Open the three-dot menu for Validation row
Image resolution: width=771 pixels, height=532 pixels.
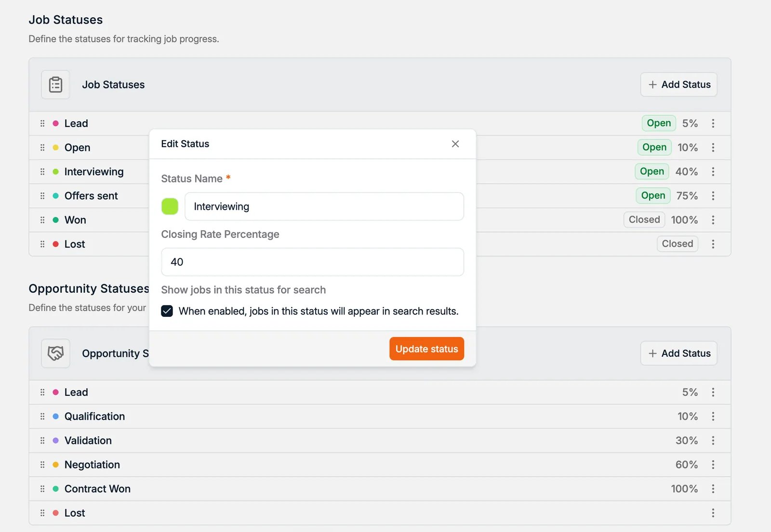click(713, 441)
